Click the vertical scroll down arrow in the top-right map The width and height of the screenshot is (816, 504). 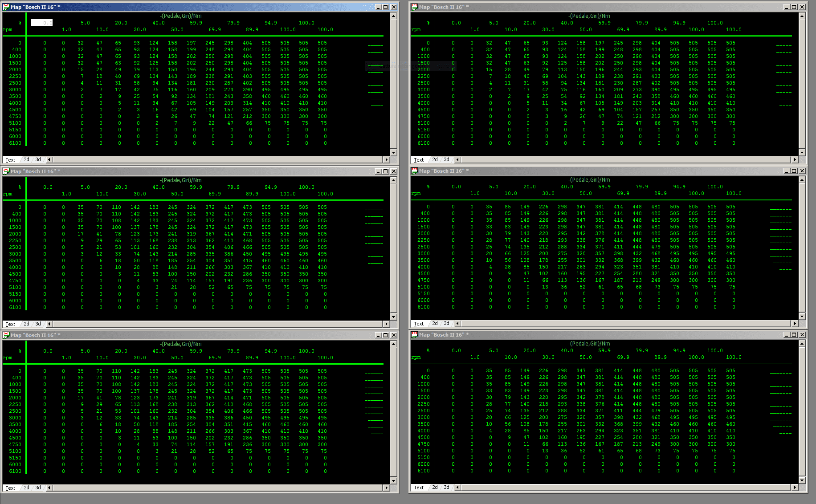tap(802, 152)
